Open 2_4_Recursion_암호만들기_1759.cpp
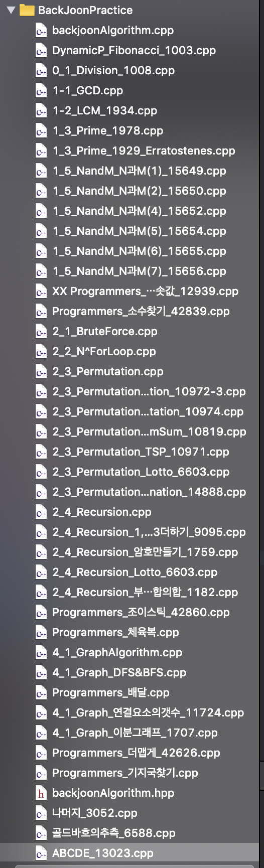Viewport: 264px width, 868px height. pos(145,552)
